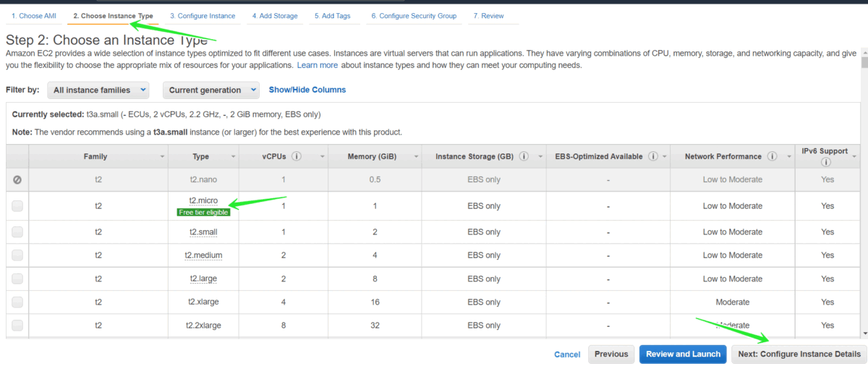
Task: Click the disabled icon on t2.nano row
Action: pyautogui.click(x=17, y=179)
